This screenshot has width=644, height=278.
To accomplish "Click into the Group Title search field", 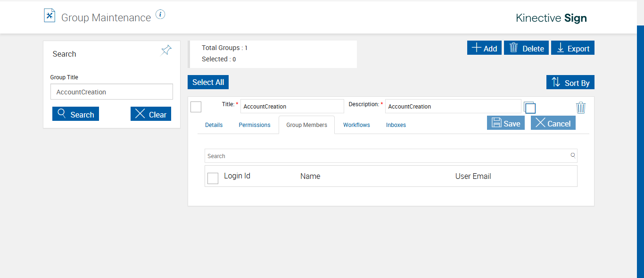I will click(112, 92).
